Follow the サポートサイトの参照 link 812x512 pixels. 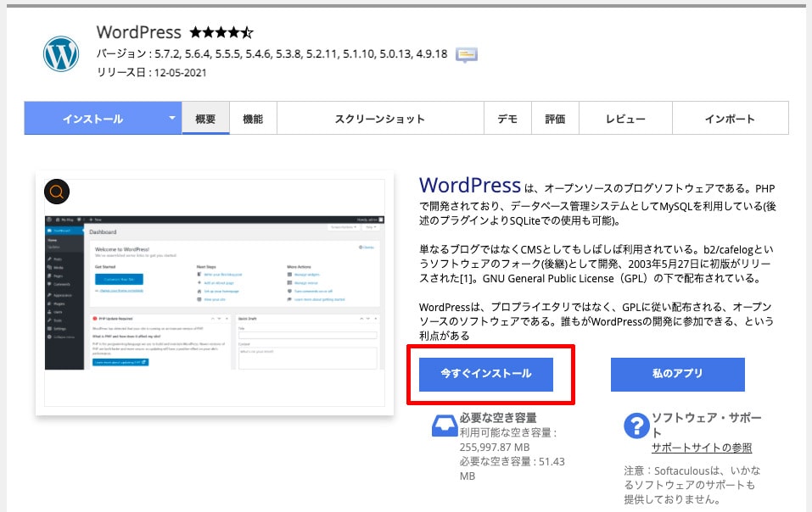point(701,448)
